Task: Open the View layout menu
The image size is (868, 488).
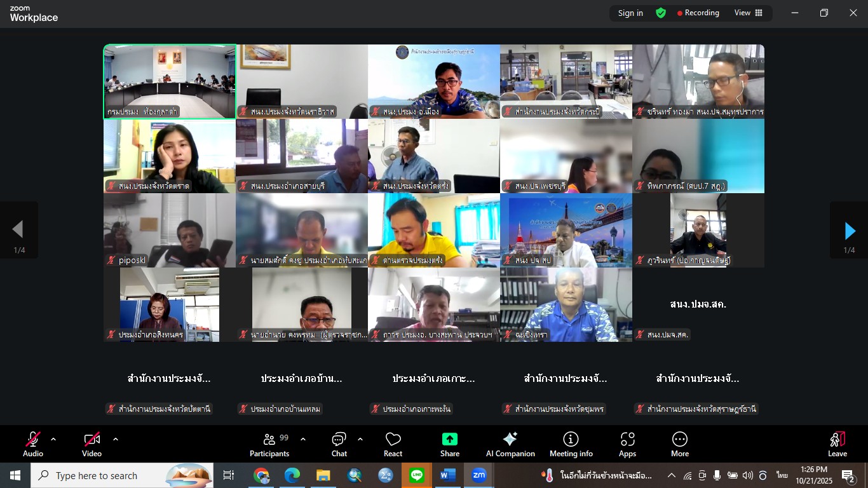Action: click(749, 13)
